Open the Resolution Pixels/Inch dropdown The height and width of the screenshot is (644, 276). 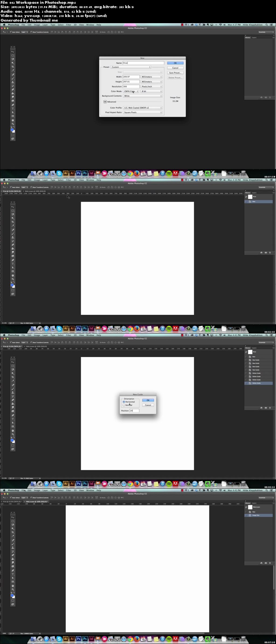[151, 87]
